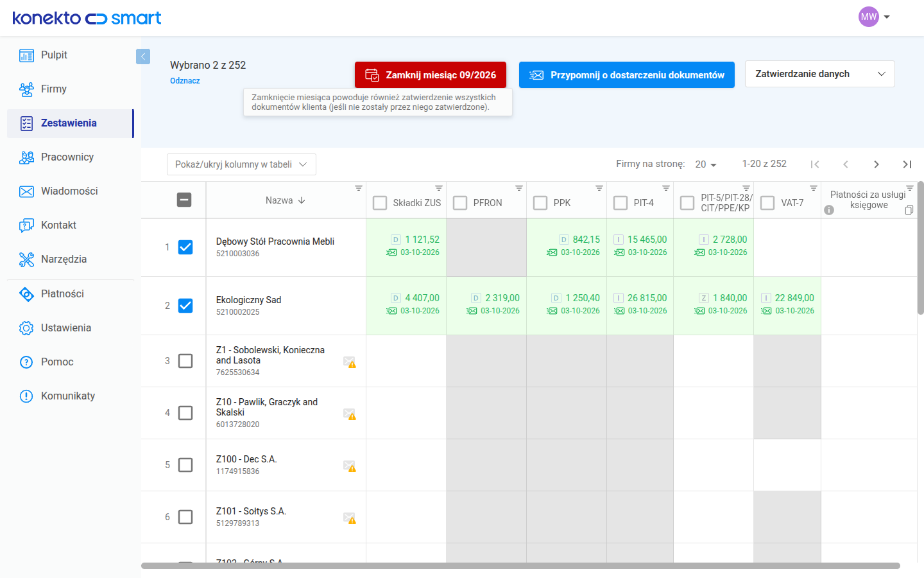Viewport: 924px width, 578px height.
Task: Go to next page with the right arrow
Action: [x=877, y=164]
